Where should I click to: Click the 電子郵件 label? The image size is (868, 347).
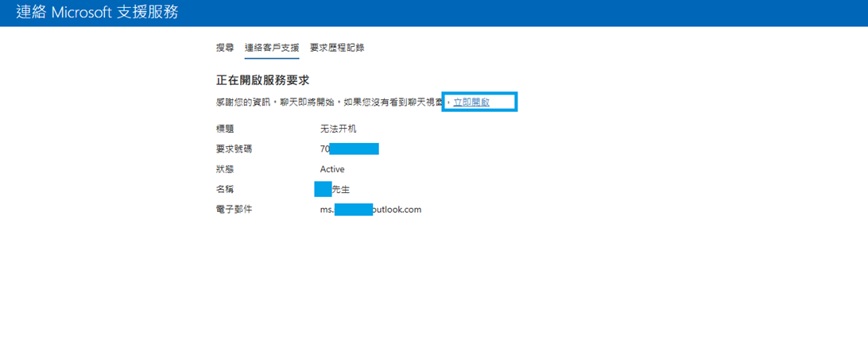(234, 210)
